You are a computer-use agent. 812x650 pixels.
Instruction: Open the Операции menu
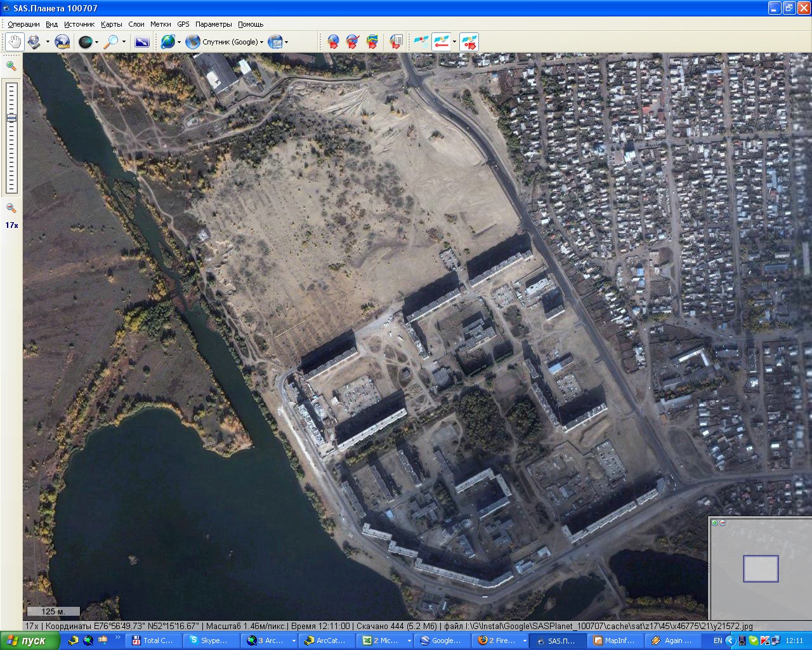tap(23, 24)
